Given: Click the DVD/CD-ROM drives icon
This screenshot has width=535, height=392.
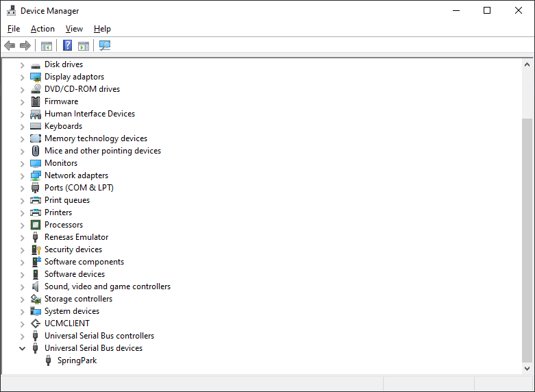Looking at the screenshot, I should (x=36, y=89).
